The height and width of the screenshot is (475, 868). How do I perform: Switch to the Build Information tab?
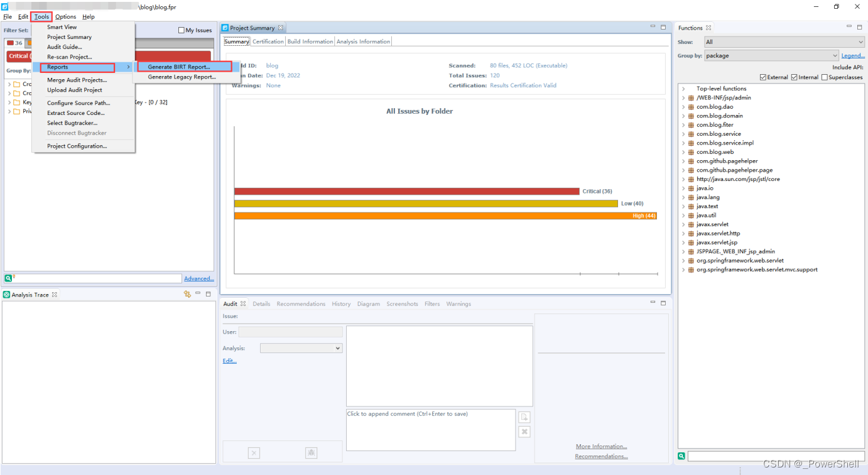pyautogui.click(x=310, y=41)
